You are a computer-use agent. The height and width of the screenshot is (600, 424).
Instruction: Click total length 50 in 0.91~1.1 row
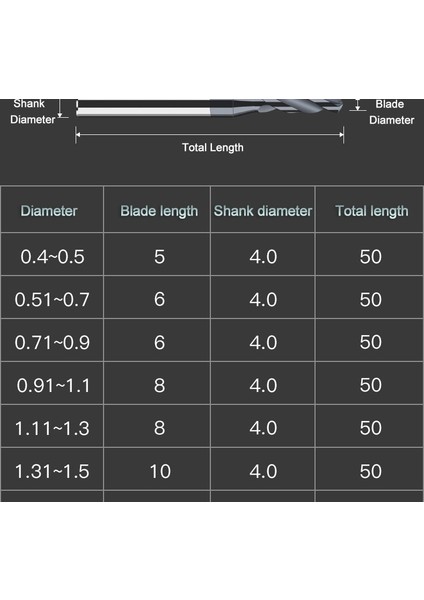[x=370, y=385]
